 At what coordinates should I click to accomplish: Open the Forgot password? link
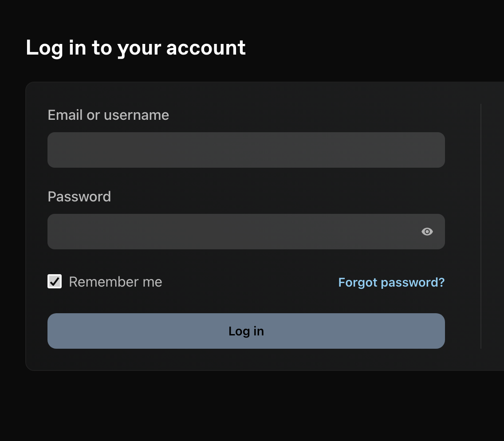(x=391, y=282)
